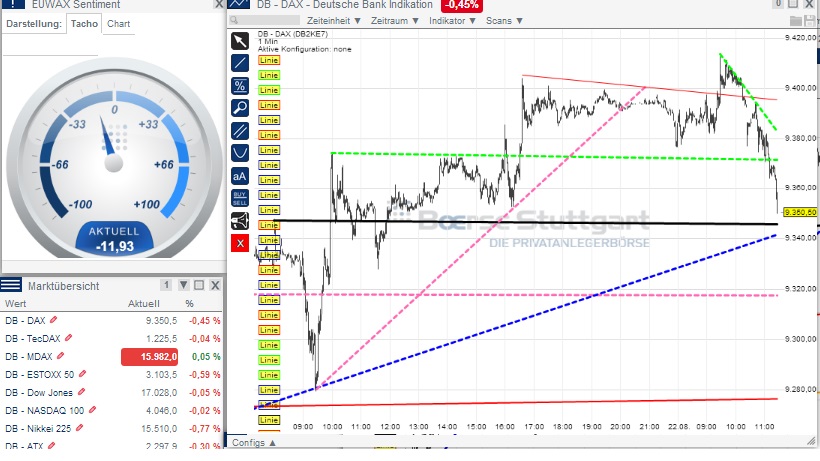Maximize the Marktübersicht panel

(199, 285)
